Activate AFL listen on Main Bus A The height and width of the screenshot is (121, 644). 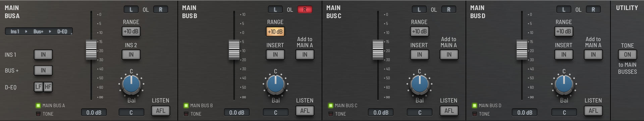(x=161, y=111)
